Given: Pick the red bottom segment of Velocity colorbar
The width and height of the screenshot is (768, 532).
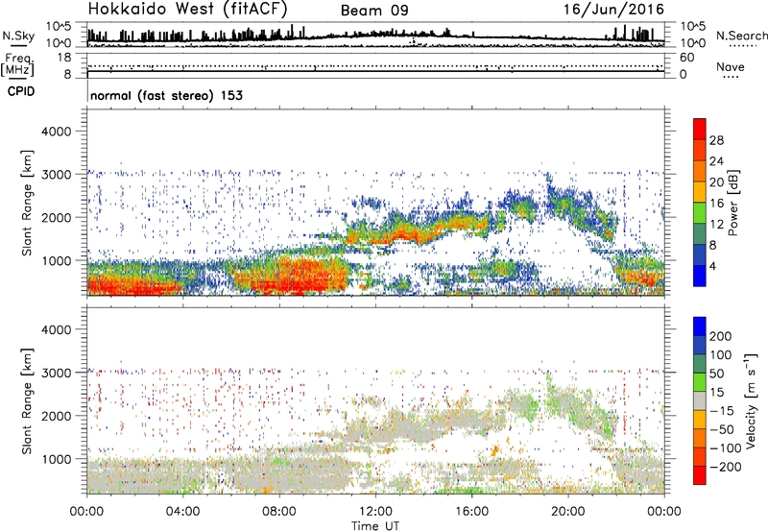Looking at the screenshot, I should (x=700, y=475).
